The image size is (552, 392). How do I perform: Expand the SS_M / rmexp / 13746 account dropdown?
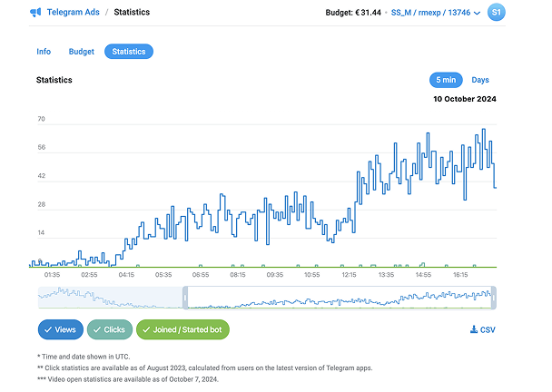(430, 13)
